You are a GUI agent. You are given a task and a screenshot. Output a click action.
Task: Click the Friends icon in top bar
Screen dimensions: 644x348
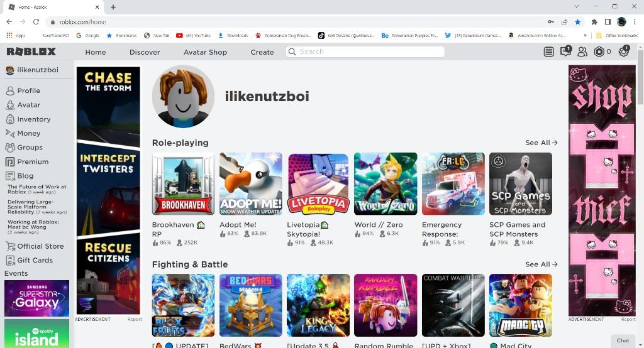582,52
